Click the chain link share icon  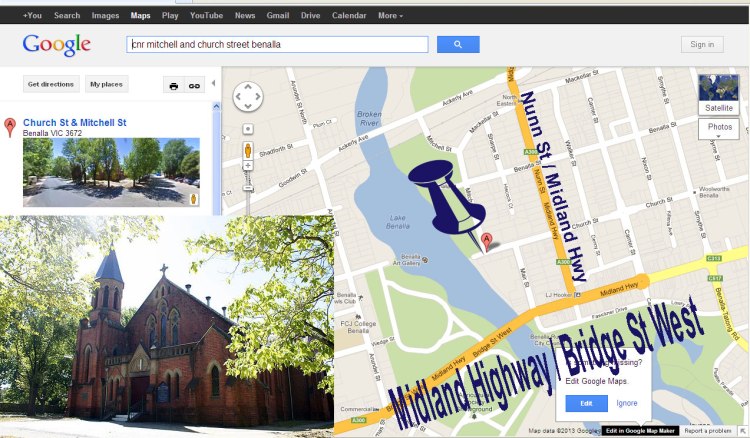coord(194,86)
